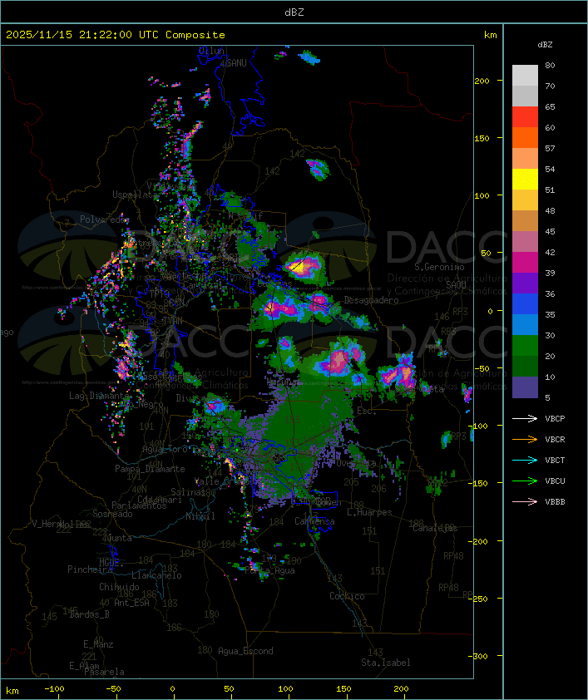This screenshot has height=700, width=588.
Task: Click the Uspallata map label
Action: [135, 195]
